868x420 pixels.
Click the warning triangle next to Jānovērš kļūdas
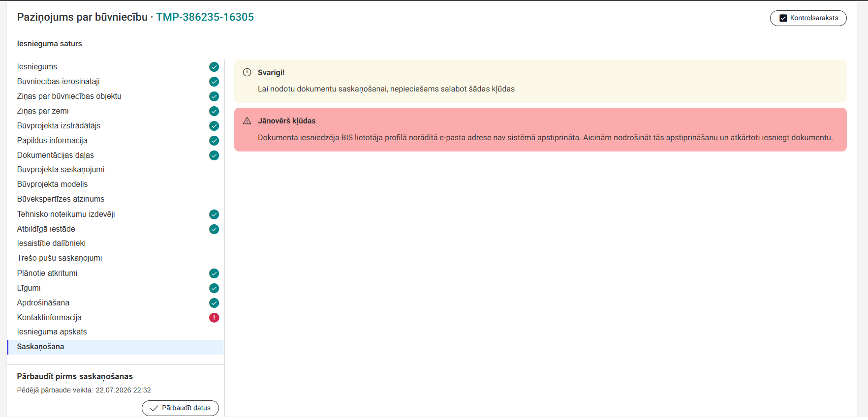(247, 121)
